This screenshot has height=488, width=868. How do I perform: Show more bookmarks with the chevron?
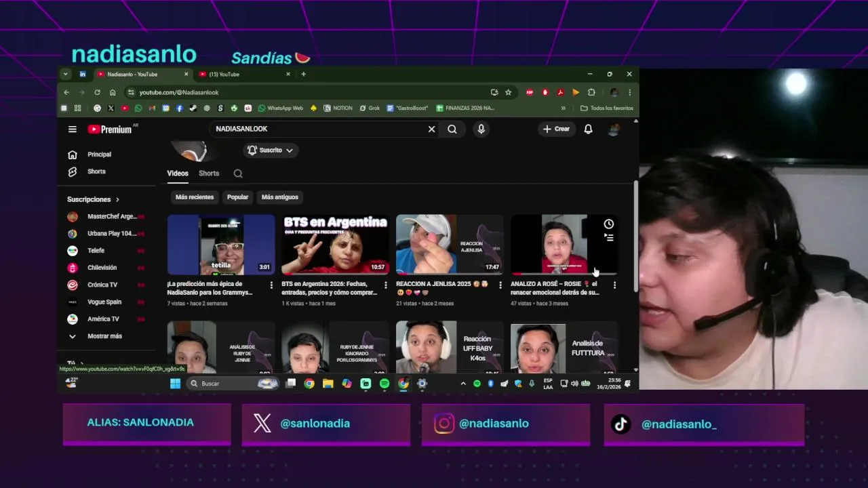(x=563, y=108)
